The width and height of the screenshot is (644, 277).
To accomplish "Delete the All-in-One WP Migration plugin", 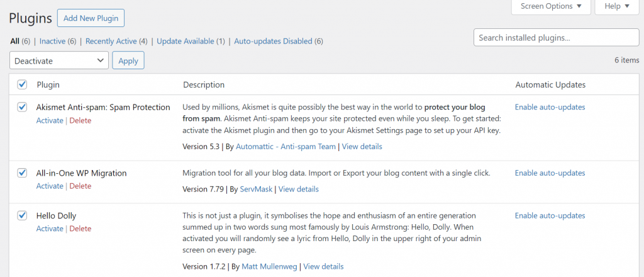I will point(80,186).
